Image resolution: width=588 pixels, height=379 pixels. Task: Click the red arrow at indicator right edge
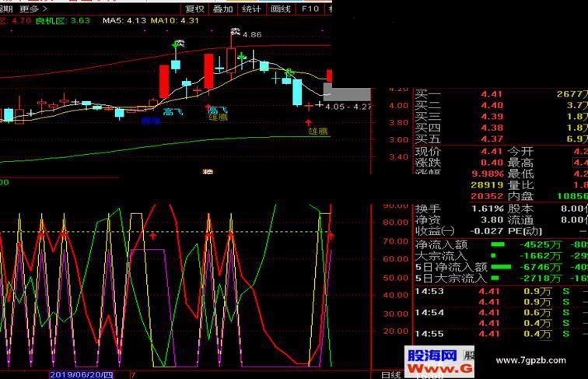(331, 236)
